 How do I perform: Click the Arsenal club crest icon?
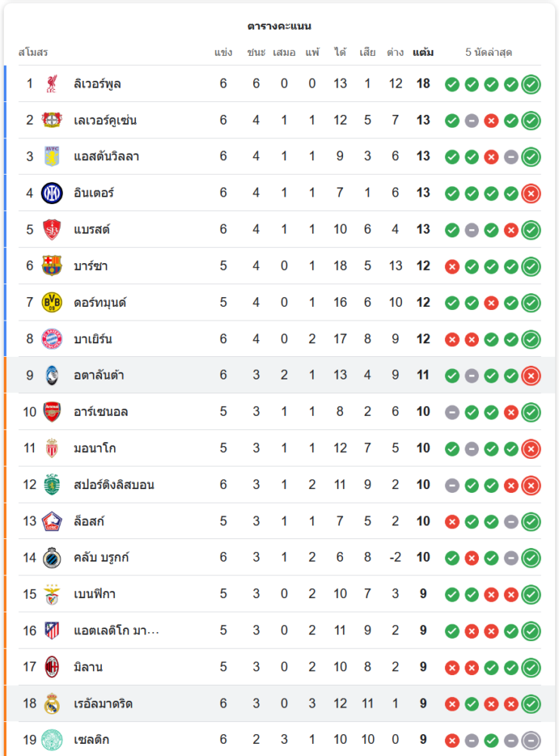[52, 412]
